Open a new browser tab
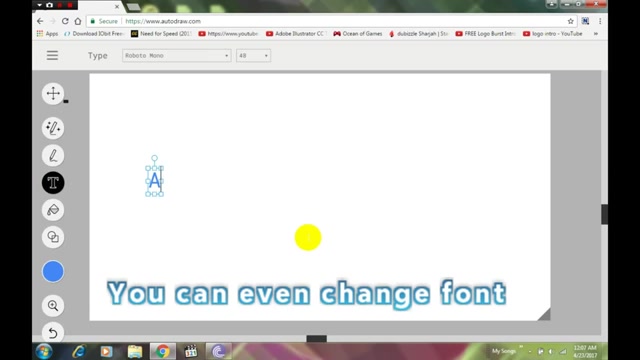This screenshot has width=640, height=360. 133,7
